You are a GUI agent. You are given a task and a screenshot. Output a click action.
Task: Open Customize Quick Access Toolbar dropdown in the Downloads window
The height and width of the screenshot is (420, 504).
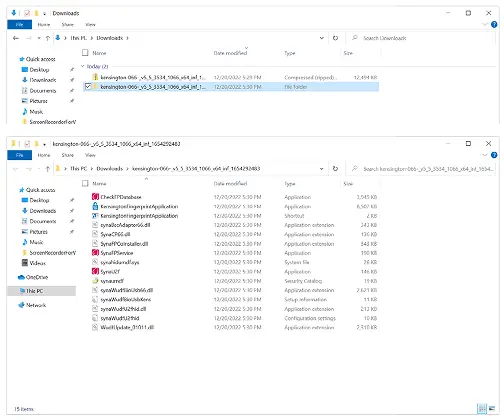click(x=44, y=14)
